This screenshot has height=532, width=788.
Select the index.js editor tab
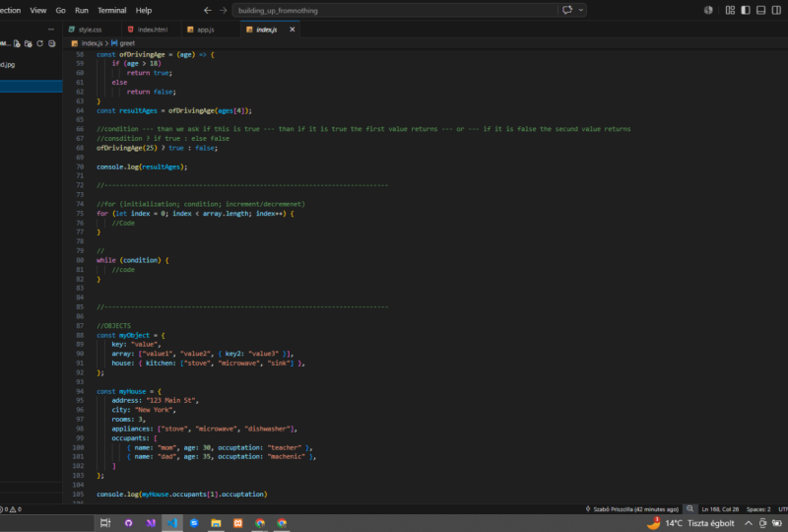266,30
